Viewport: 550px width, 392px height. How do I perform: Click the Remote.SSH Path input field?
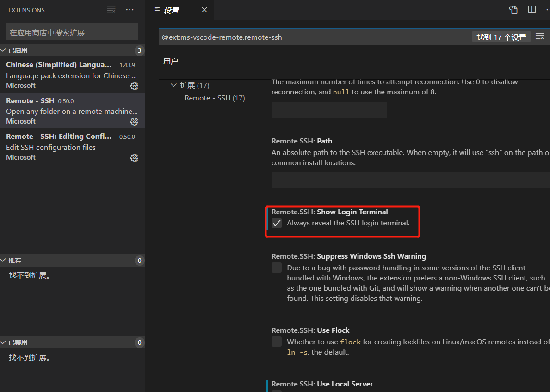point(410,180)
